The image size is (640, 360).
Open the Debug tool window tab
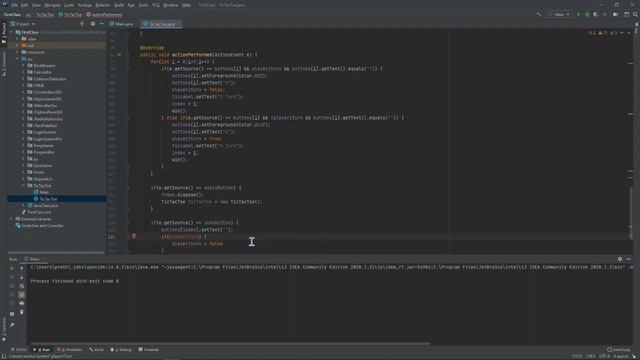click(121, 350)
